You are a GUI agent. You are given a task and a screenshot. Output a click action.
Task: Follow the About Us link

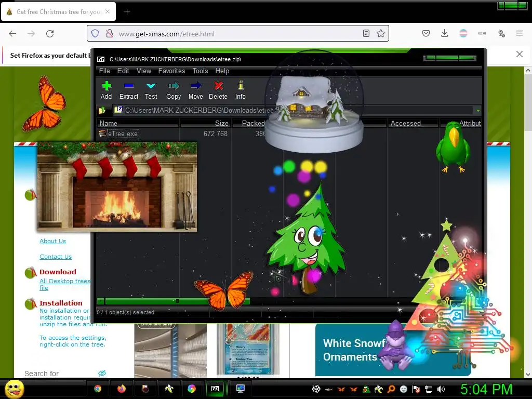pyautogui.click(x=52, y=241)
